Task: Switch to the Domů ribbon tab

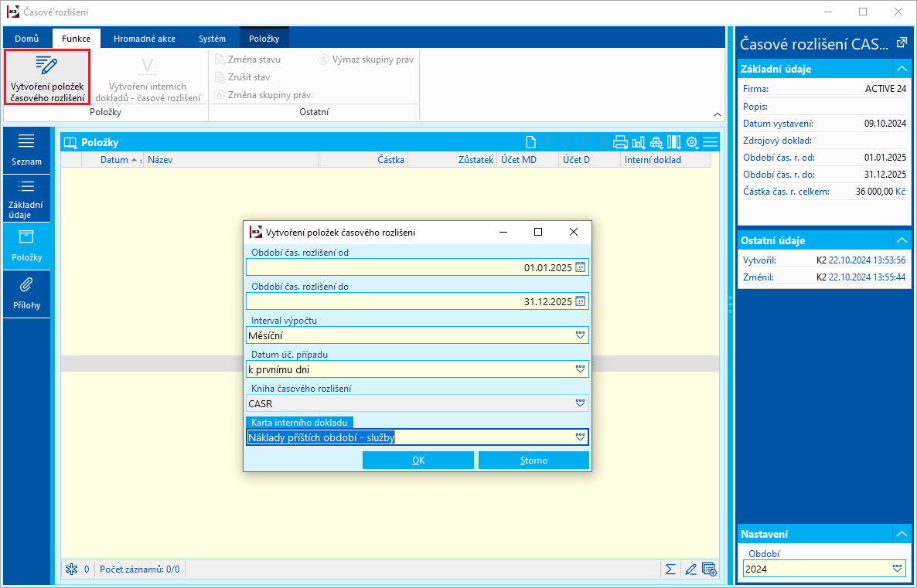Action: [27, 39]
